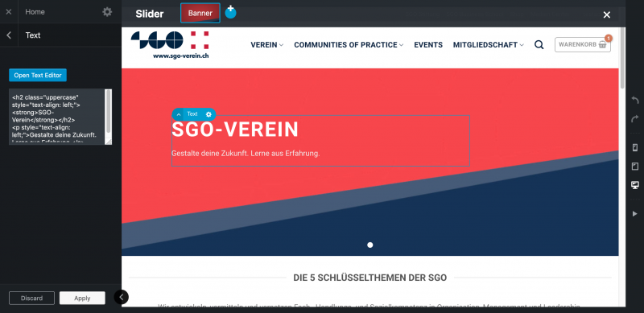644x313 pixels.
Task: Apply the text changes
Action: pos(82,299)
